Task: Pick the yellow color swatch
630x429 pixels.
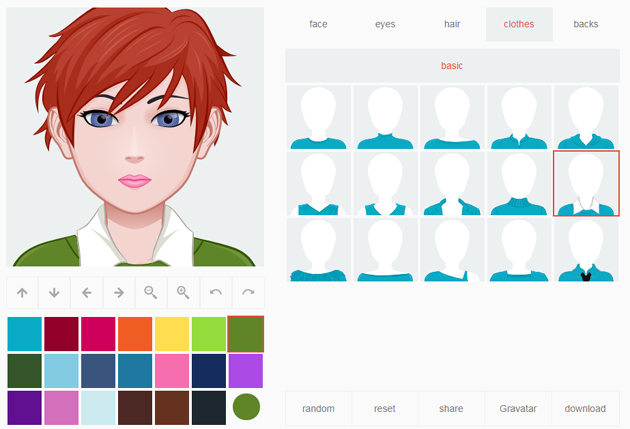Action: point(172,334)
